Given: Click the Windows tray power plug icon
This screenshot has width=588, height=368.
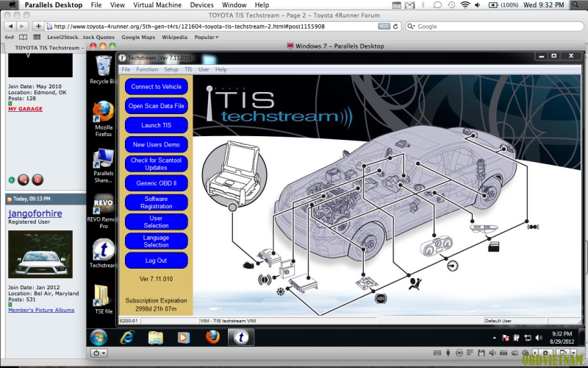Looking at the screenshot, I should tap(517, 338).
